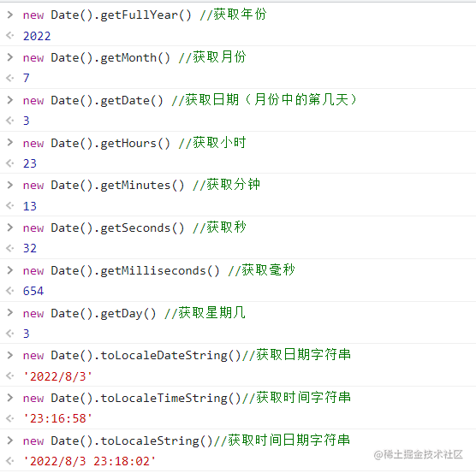Select the output string '23:16:58'
This screenshot has width=476, height=473.
57,418
